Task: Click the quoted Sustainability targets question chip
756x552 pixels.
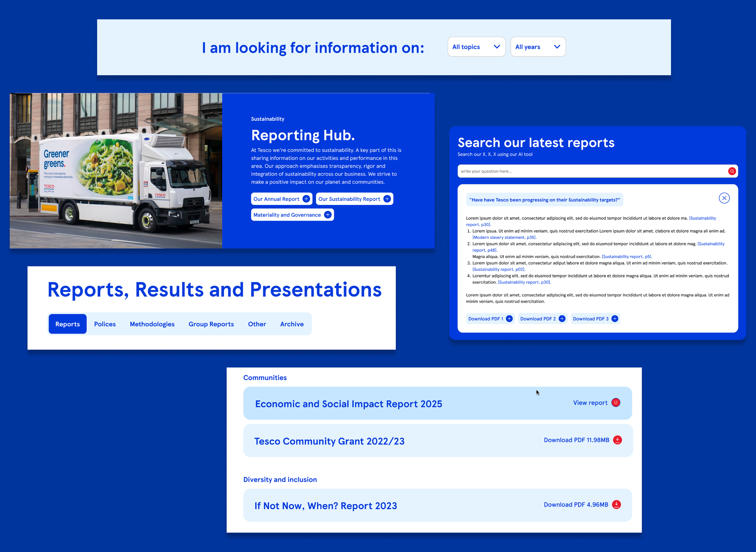Action: click(545, 200)
